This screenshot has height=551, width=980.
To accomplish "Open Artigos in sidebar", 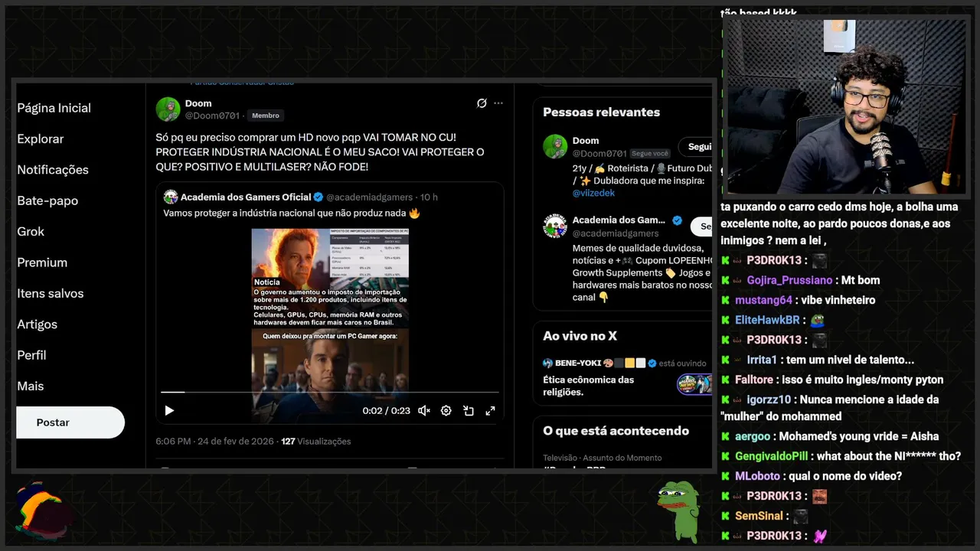I will point(37,324).
